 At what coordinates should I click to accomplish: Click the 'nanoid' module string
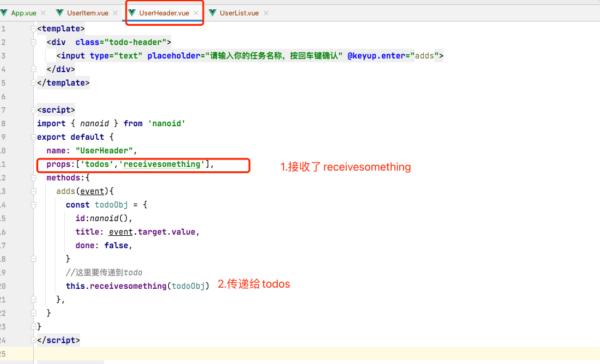pyautogui.click(x=166, y=124)
